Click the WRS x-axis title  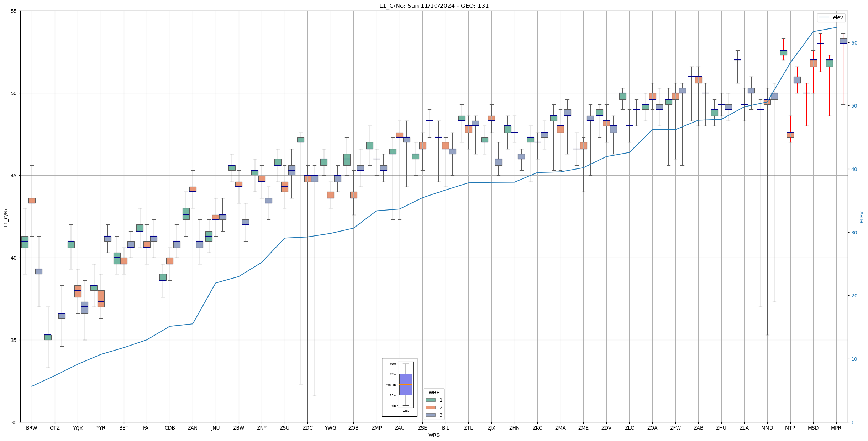434,435
